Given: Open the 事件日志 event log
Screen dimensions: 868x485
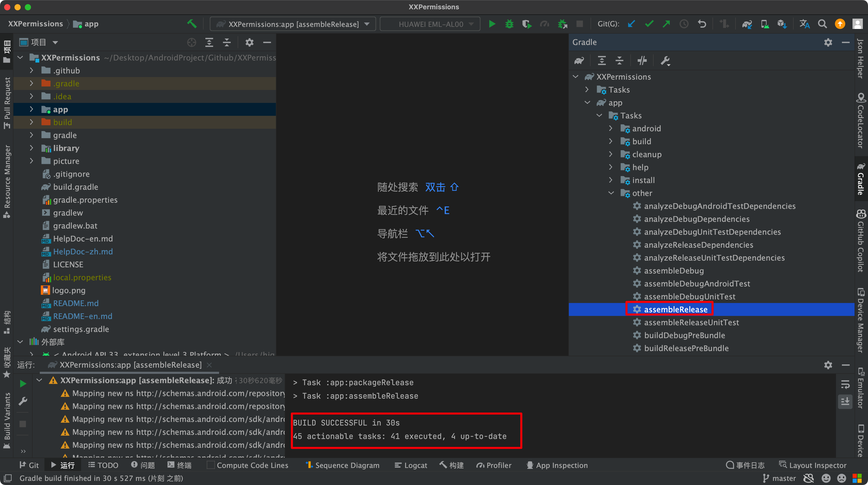Looking at the screenshot, I should pos(745,465).
